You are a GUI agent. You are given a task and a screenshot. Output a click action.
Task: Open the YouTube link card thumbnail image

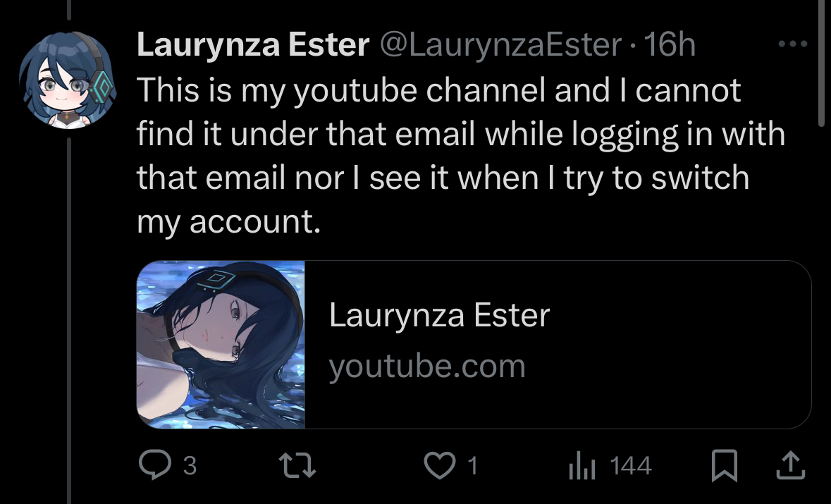point(221,344)
